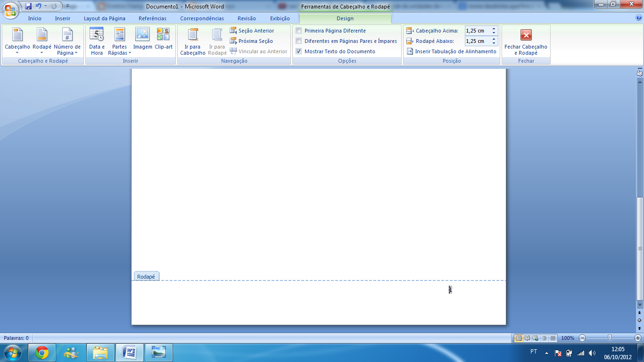Open Partes Rápidas menu
Image resolution: width=644 pixels, height=362 pixels.
click(x=120, y=41)
